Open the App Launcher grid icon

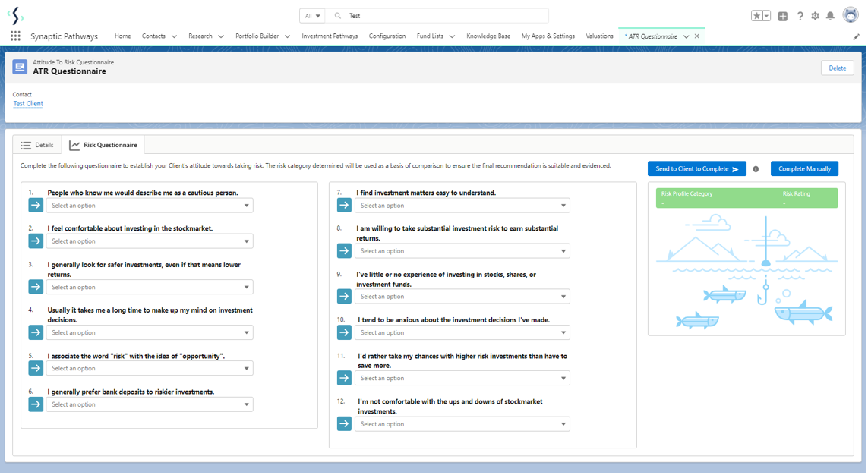[15, 36]
